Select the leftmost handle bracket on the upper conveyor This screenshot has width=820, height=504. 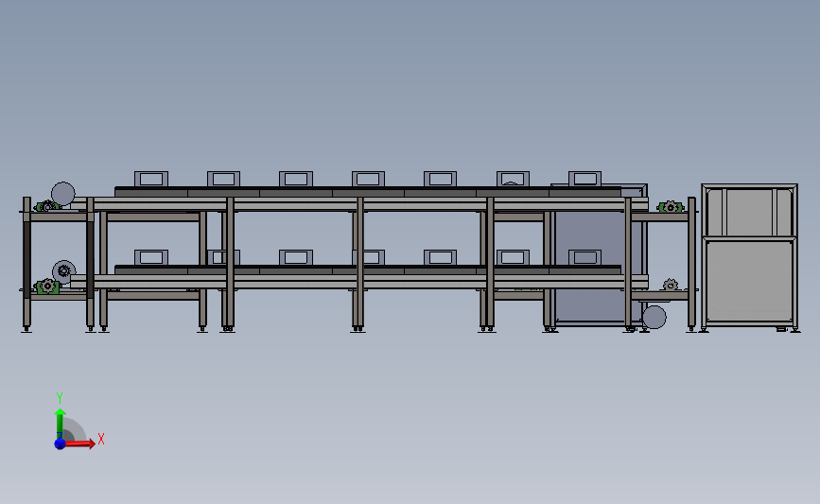(151, 179)
